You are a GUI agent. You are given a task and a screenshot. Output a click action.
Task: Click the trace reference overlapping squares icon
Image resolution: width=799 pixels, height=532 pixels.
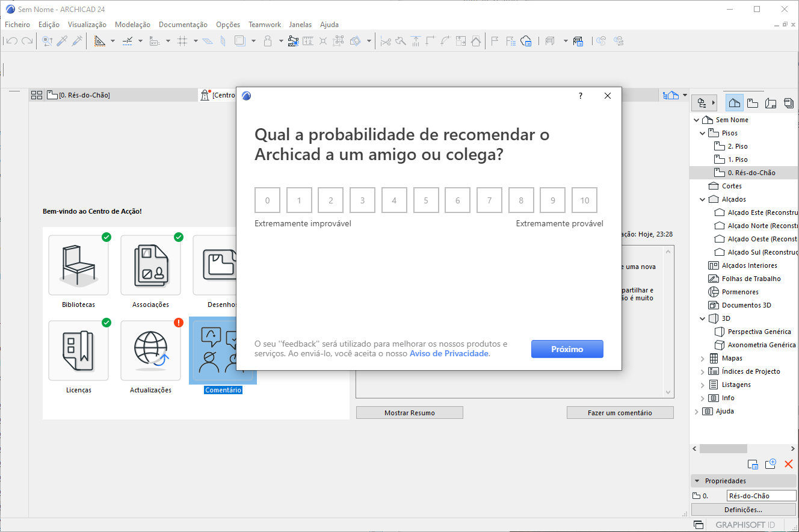tap(240, 41)
